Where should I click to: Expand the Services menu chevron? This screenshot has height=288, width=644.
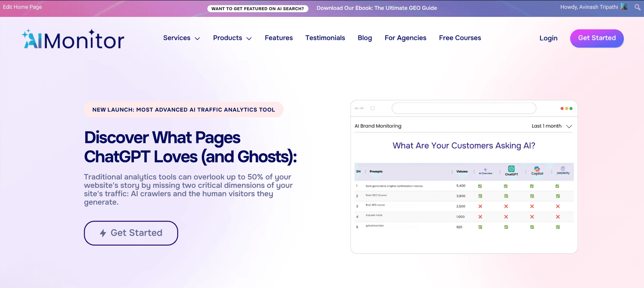[x=197, y=39]
